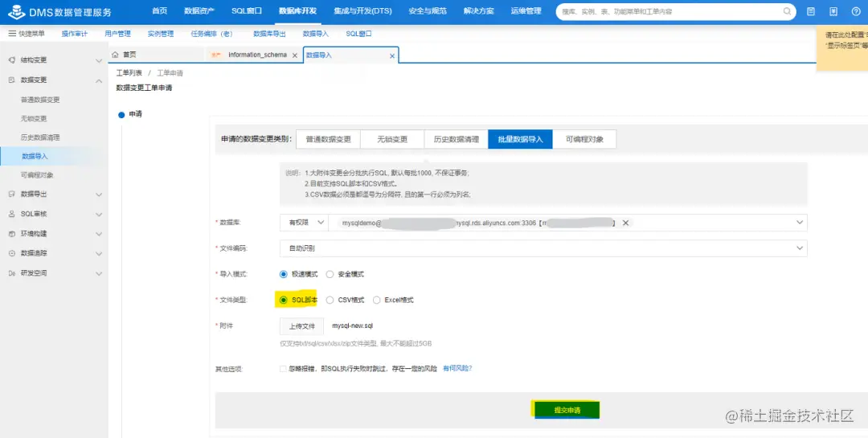Expand the 数据导出 sidebar section
Screen dimensions: 868x438
(x=99, y=195)
